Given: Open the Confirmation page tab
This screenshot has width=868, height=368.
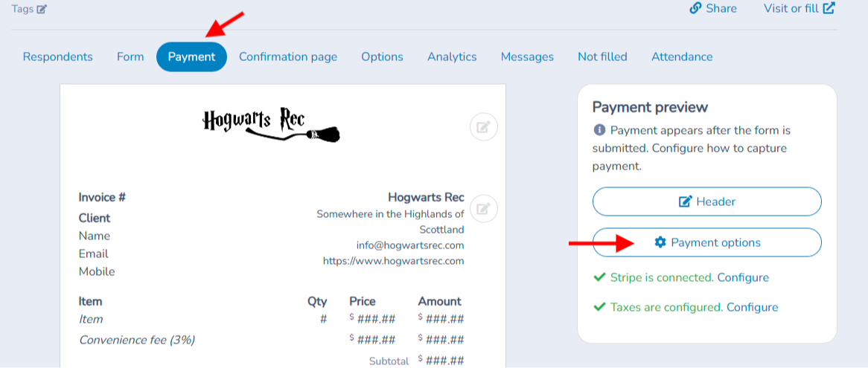Looking at the screenshot, I should pyautogui.click(x=288, y=57).
